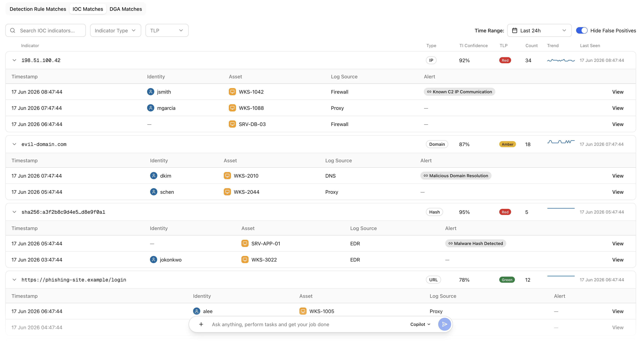
Task: Select the IOC Matches tab
Action: pyautogui.click(x=88, y=9)
